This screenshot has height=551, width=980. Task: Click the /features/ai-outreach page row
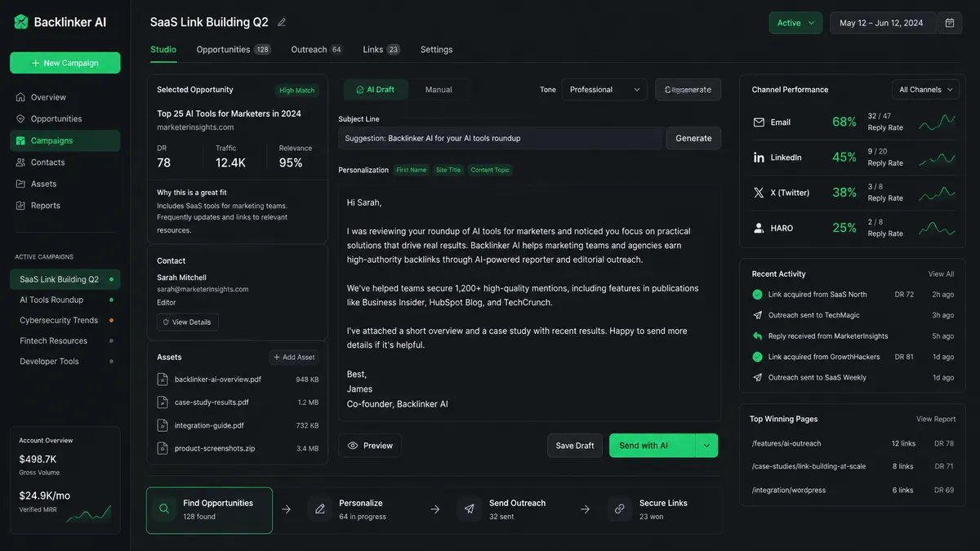click(x=853, y=443)
